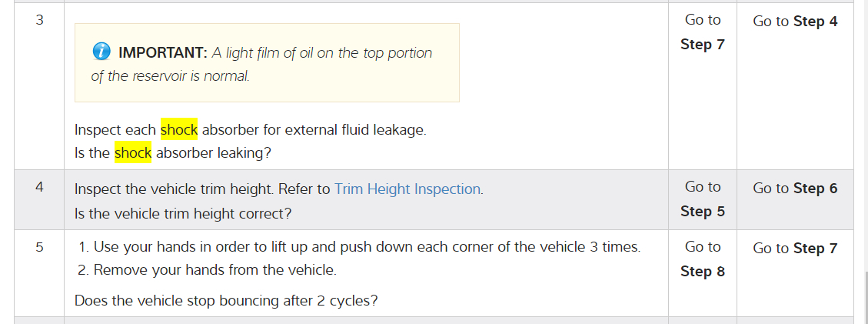The height and width of the screenshot is (324, 868).
Task: Click "Go to Step 7" in the step 5 row
Action: point(795,249)
